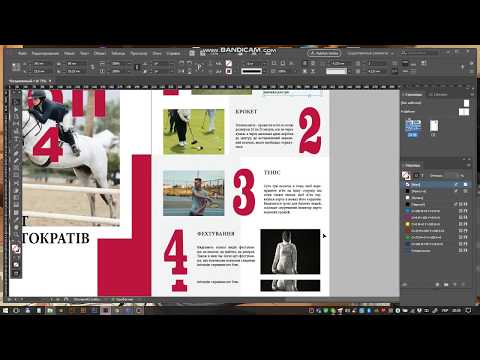Click the trash icon to delete the selected swatch
Viewport: 480px width, 360px height.
pos(464,284)
